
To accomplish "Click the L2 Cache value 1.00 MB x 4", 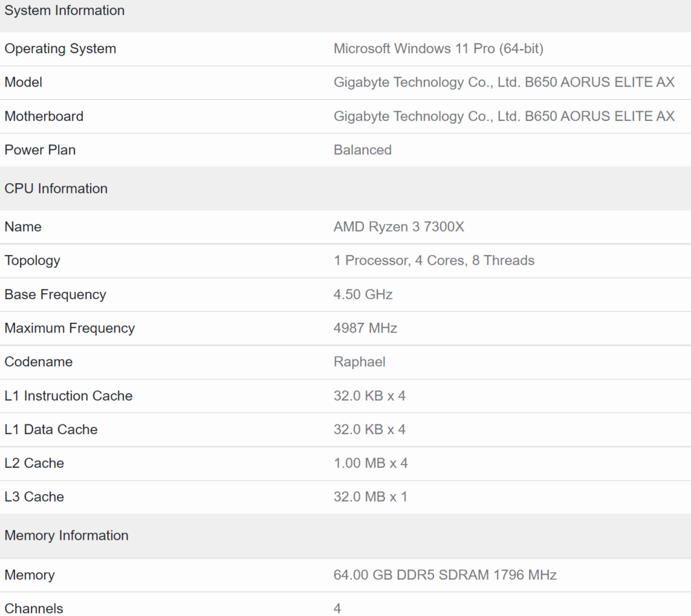I will pyautogui.click(x=370, y=463).
